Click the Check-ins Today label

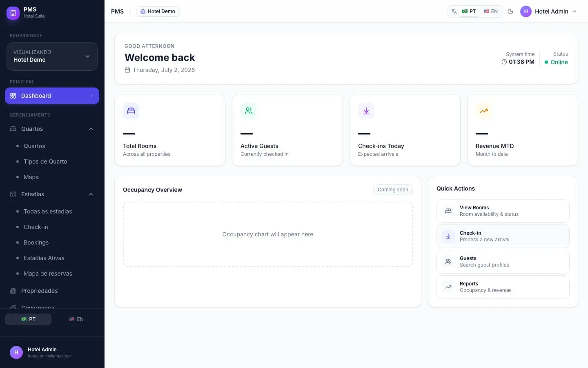pyautogui.click(x=381, y=146)
